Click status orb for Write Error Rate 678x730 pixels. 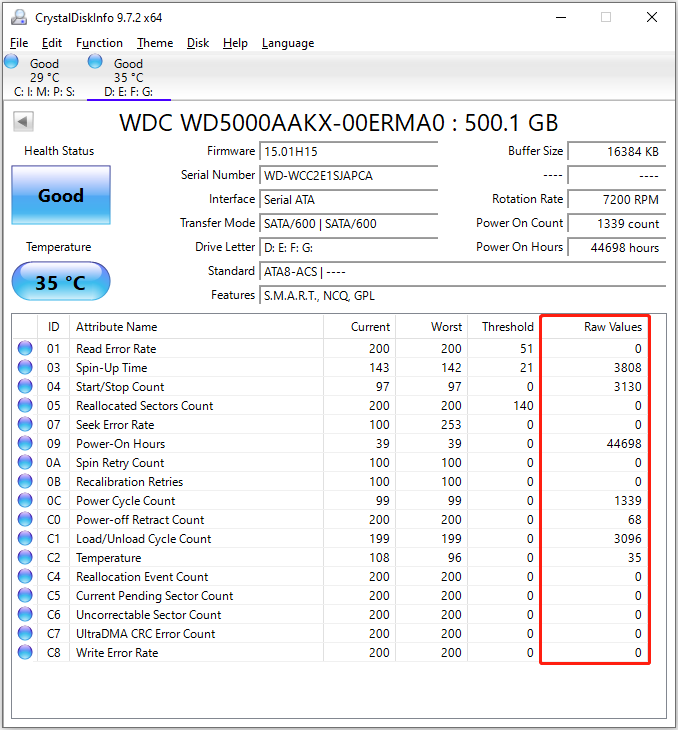pos(25,652)
